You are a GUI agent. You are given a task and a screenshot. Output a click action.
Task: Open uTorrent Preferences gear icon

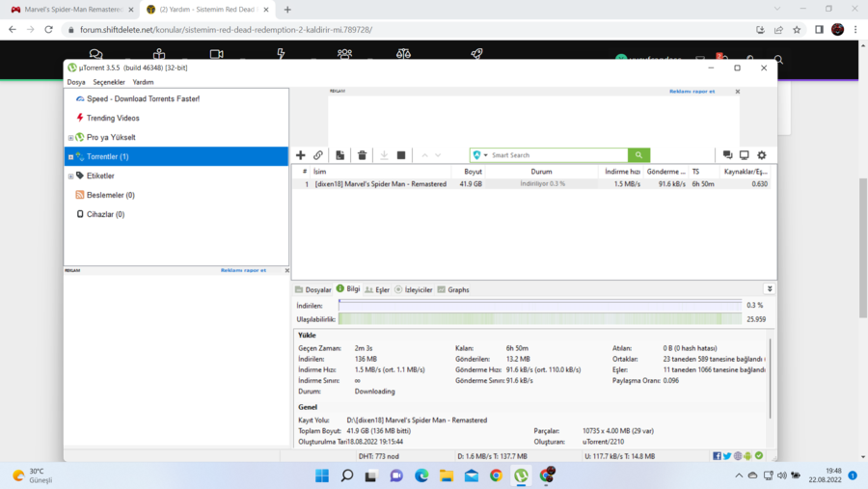tap(762, 155)
